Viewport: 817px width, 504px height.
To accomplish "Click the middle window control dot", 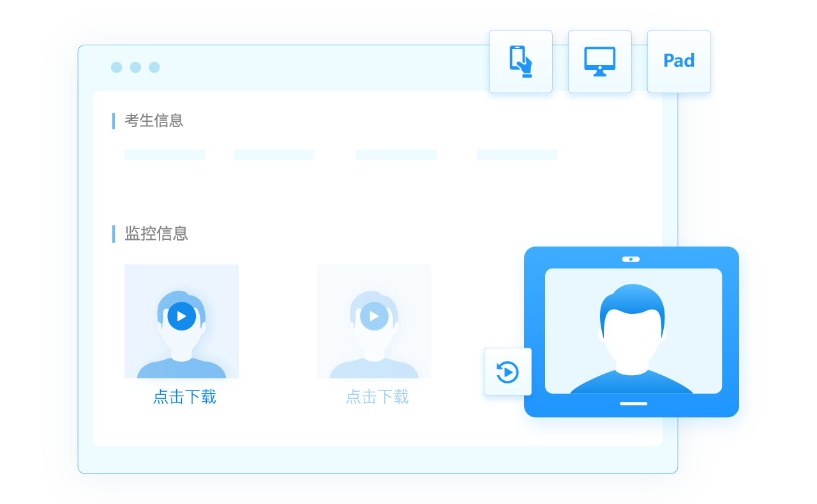I will click(135, 67).
